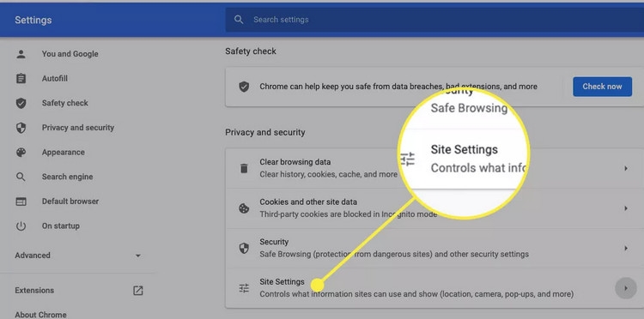
Task: Open Default browser settings
Action: click(x=70, y=202)
